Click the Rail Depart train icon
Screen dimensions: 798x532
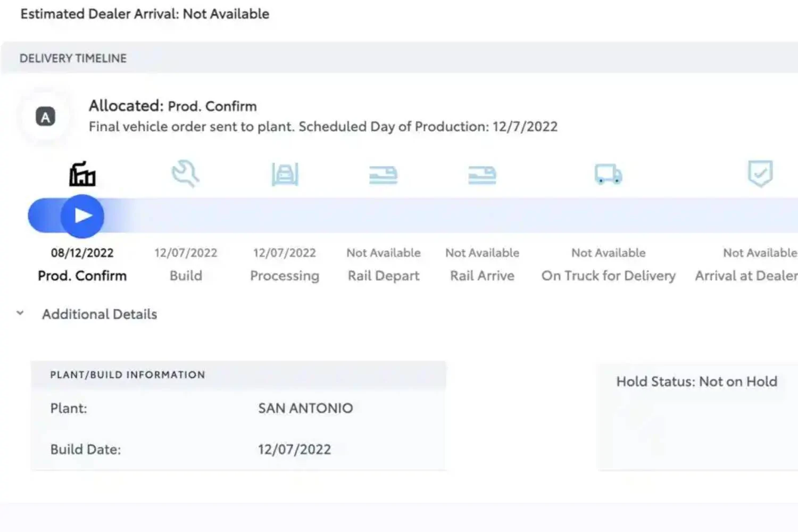[383, 174]
